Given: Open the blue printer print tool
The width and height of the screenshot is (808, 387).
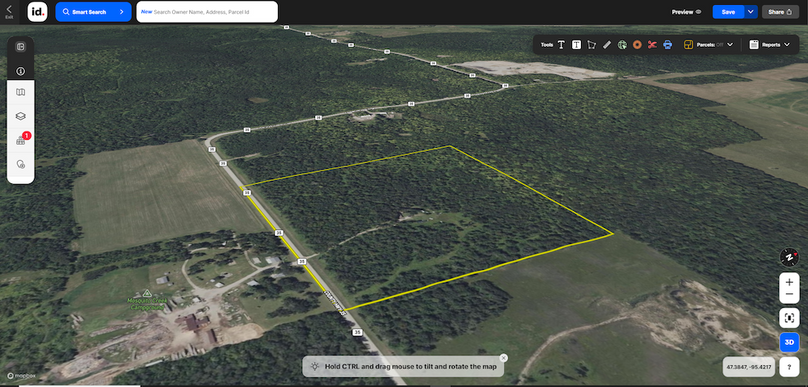Looking at the screenshot, I should 668,45.
